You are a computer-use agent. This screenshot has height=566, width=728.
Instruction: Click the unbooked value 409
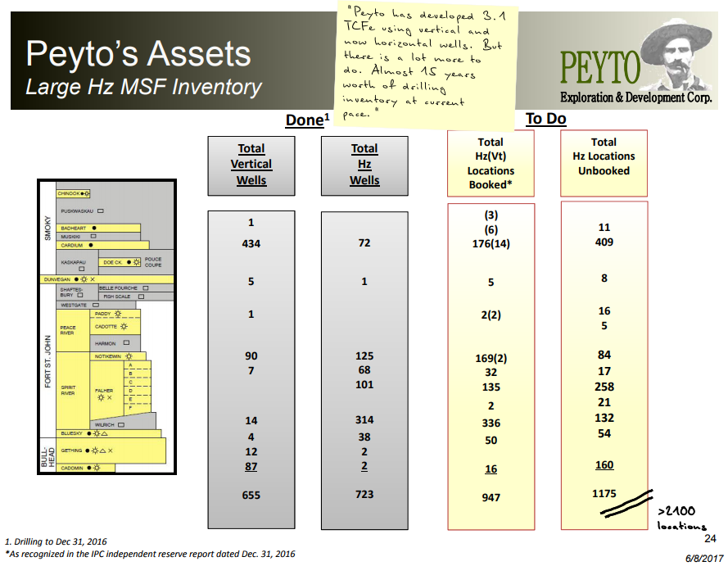click(604, 242)
